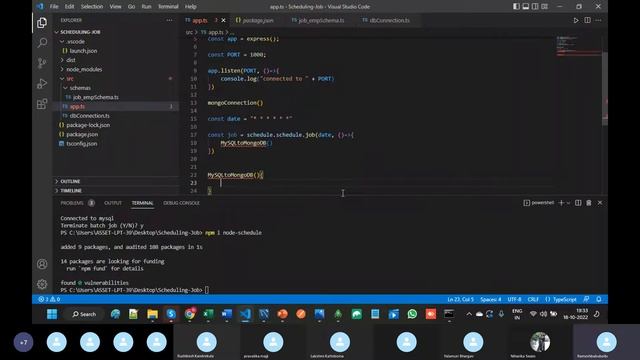Screen dimensions: 640x360
Task: Click the errors and warnings status indicator
Action: click(x=49, y=299)
